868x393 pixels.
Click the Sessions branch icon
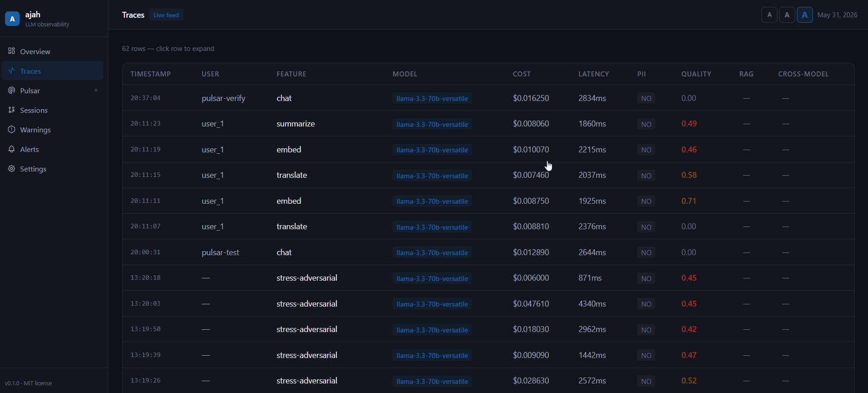12,110
